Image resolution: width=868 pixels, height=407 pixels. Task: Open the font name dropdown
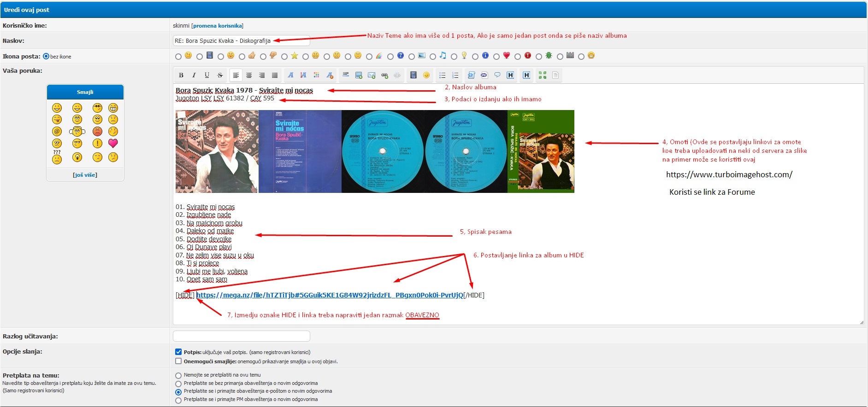coord(290,75)
